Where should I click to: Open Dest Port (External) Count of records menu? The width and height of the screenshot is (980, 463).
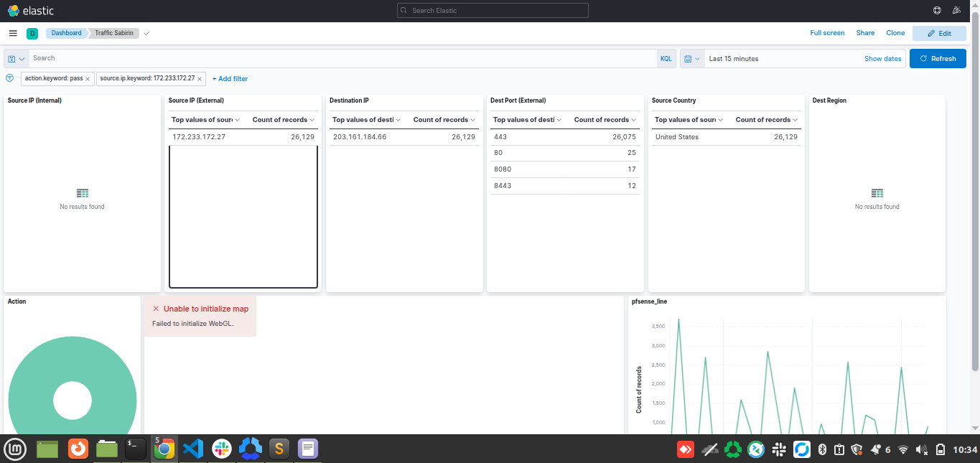coord(605,120)
